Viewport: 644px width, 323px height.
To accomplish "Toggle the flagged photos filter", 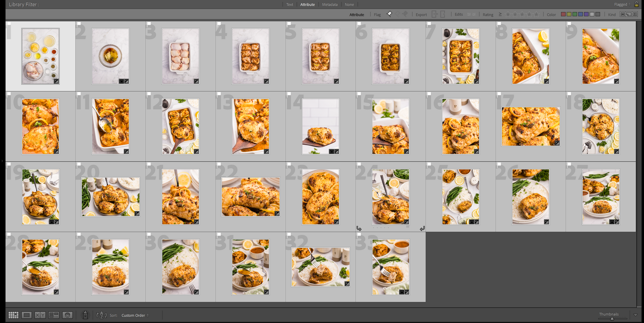I will click(x=390, y=14).
